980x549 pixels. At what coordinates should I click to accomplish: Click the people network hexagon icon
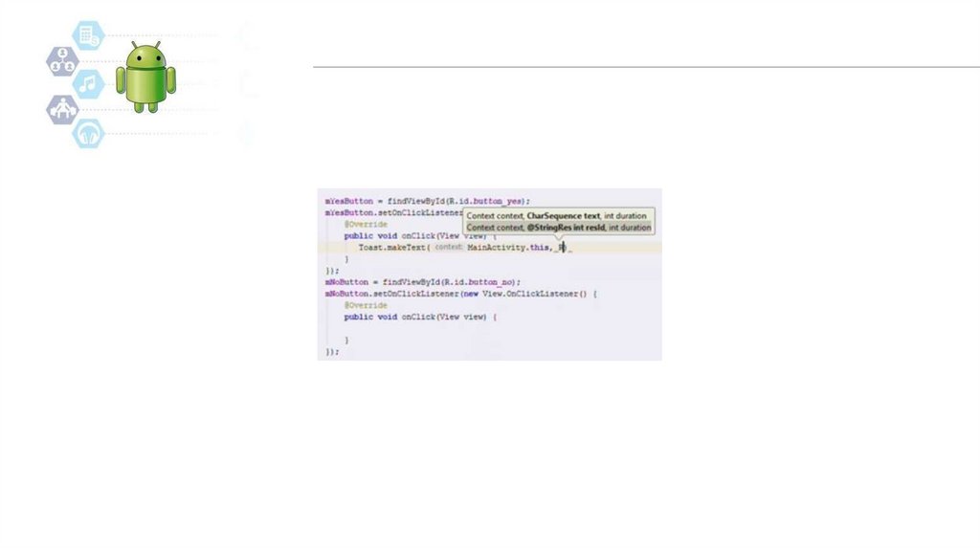point(62,61)
